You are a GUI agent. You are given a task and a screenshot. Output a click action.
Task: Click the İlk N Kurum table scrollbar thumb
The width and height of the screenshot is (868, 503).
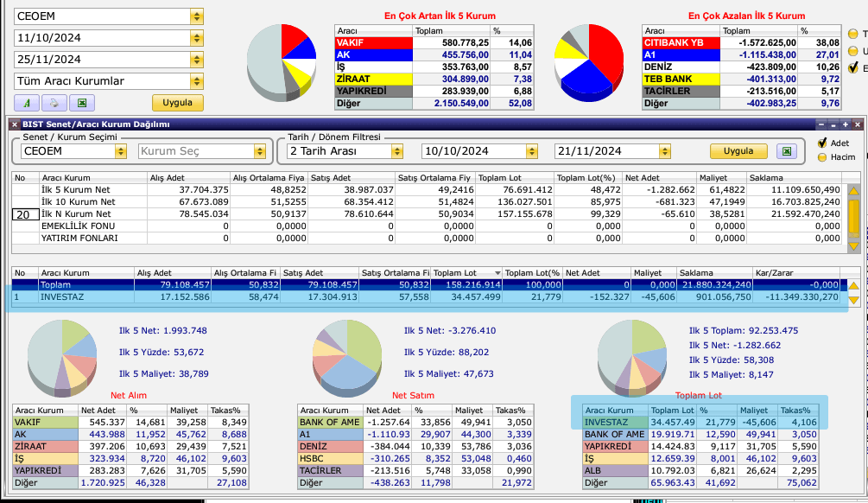(x=853, y=218)
